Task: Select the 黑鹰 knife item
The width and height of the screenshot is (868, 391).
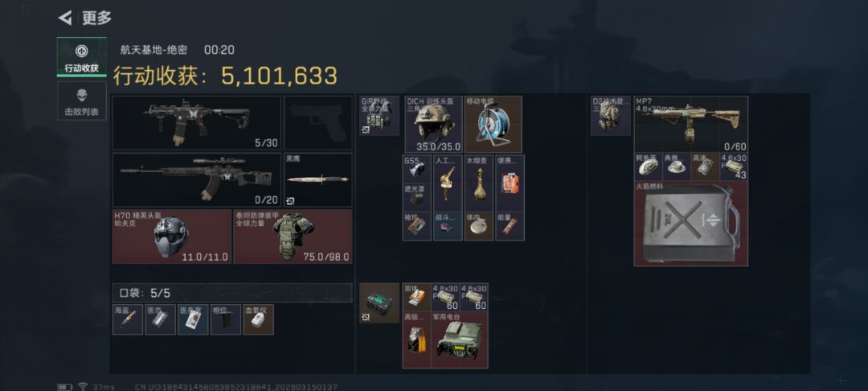Action: coord(317,180)
